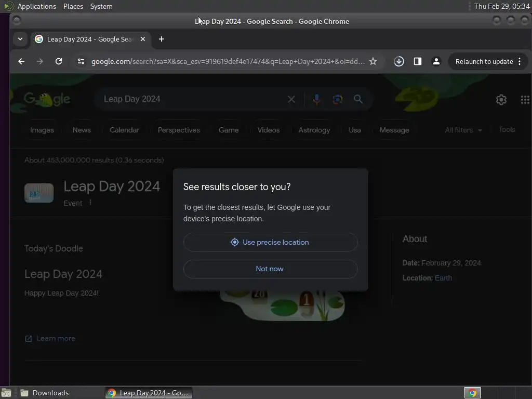Click the URL address bar
This screenshot has width=532, height=399.
(x=228, y=61)
